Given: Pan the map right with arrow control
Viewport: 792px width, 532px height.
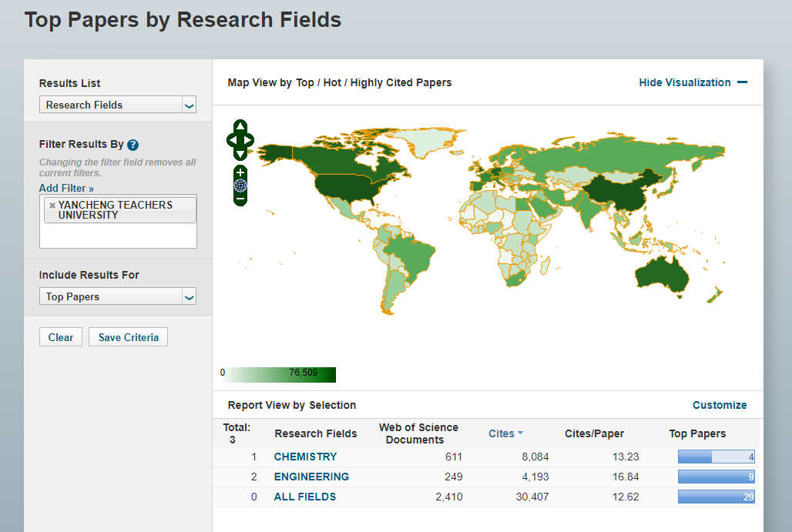Looking at the screenshot, I should click(x=249, y=140).
